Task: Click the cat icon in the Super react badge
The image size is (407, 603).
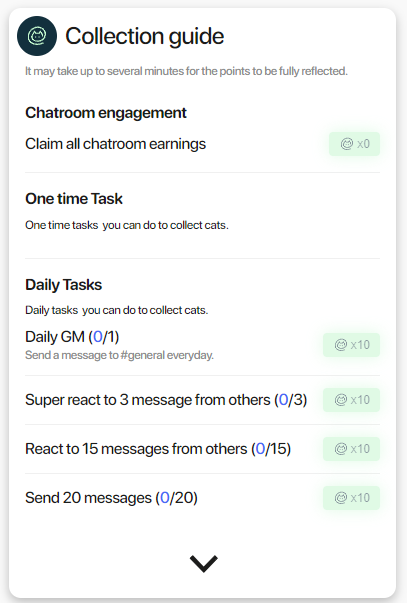Action: [x=340, y=400]
